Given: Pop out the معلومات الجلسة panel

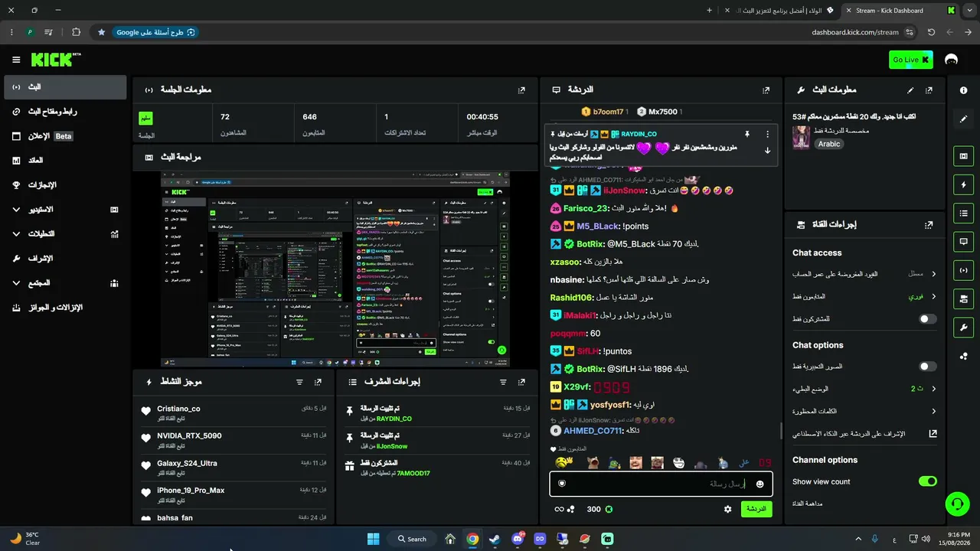Looking at the screenshot, I should 521,90.
